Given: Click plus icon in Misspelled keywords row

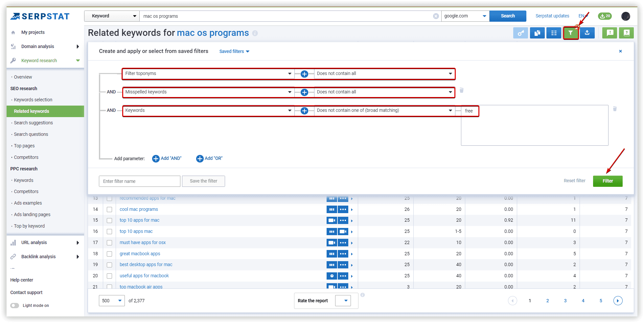Looking at the screenshot, I should (304, 92).
